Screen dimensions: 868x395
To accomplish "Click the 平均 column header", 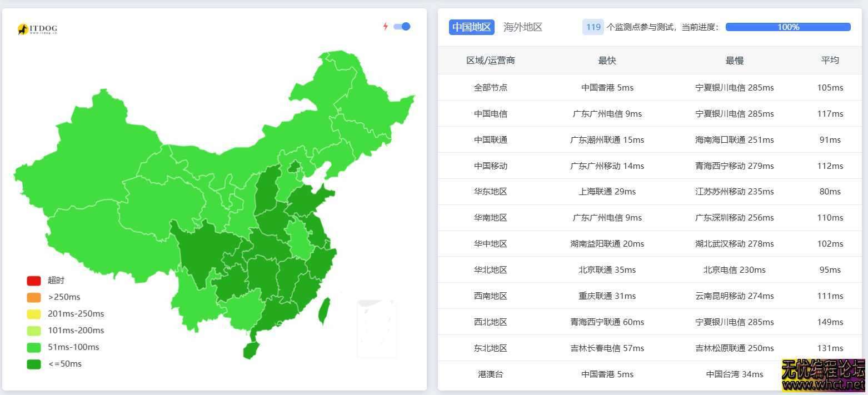I will (x=830, y=61).
